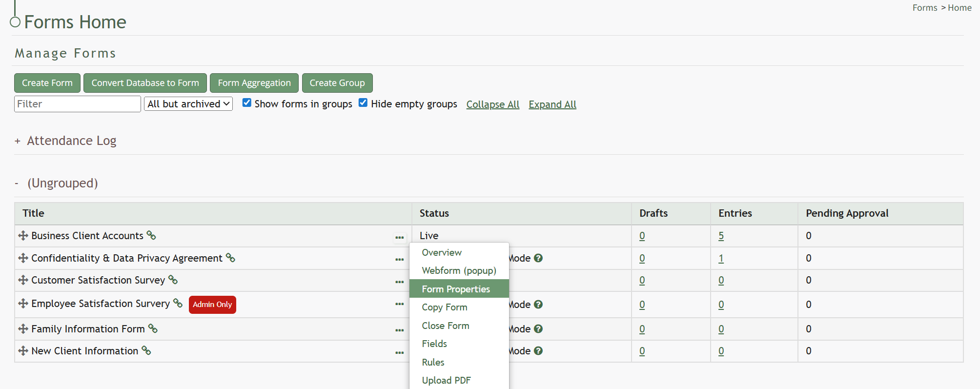Open ellipsis menu for Family Information Form
980x389 pixels.
(400, 330)
